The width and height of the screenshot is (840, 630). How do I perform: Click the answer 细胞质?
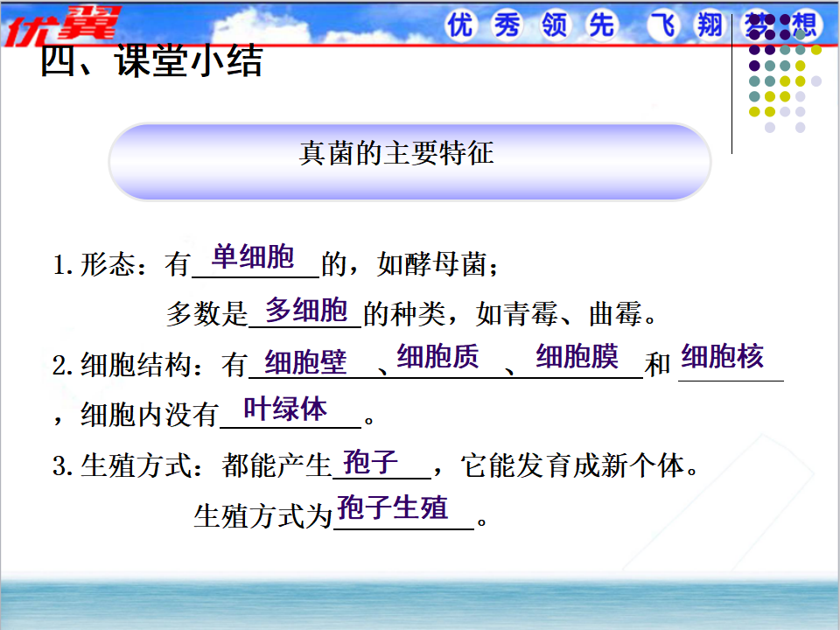tap(437, 356)
